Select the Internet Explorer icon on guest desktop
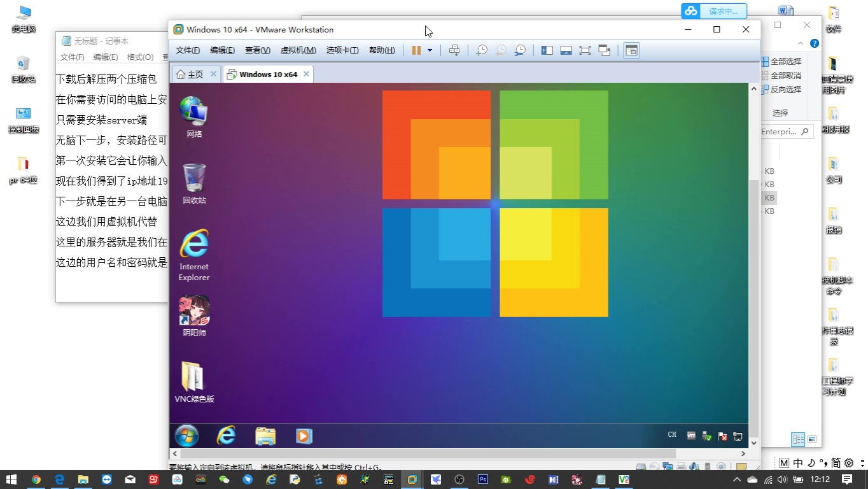This screenshot has width=868, height=489. [x=194, y=255]
